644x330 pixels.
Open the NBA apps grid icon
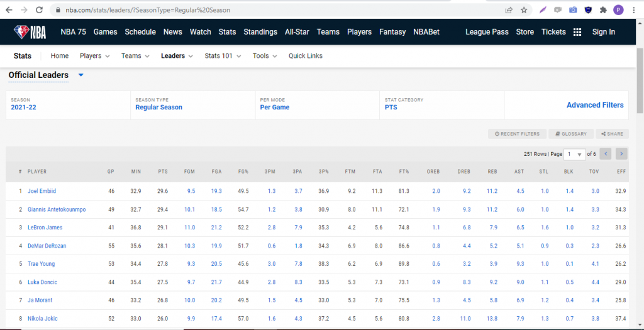(577, 32)
